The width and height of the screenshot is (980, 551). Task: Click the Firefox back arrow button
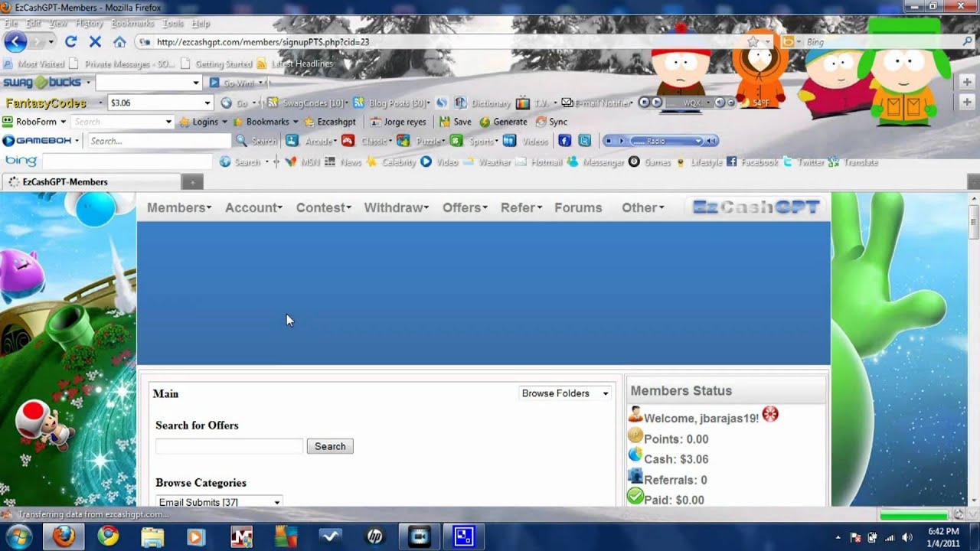click(x=15, y=42)
